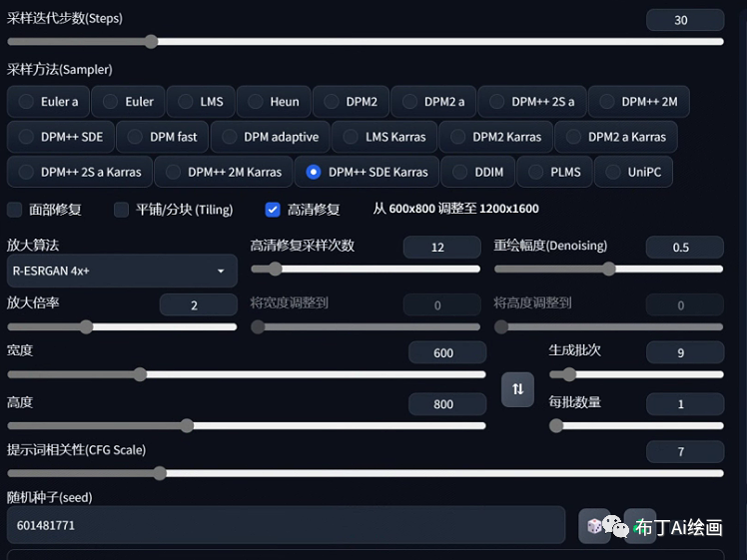Screen dimensions: 747x560
Task: Pick the UniPC sampler
Action: click(634, 172)
